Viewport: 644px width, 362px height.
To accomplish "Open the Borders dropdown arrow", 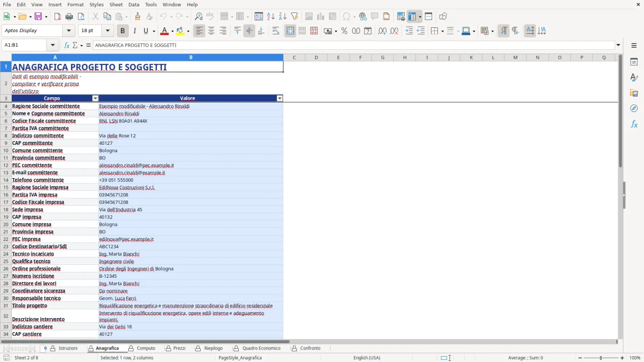I will 442,31.
